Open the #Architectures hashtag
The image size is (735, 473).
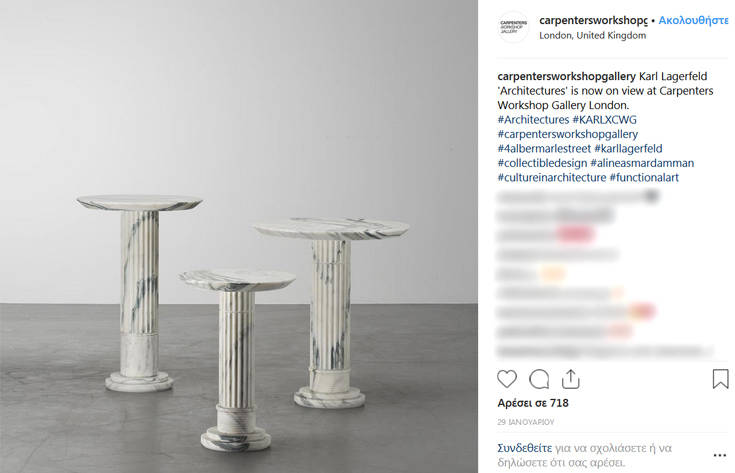click(x=533, y=120)
